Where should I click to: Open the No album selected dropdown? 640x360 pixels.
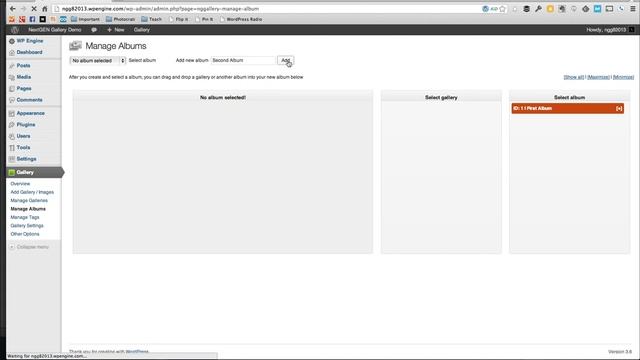pyautogui.click(x=98, y=60)
